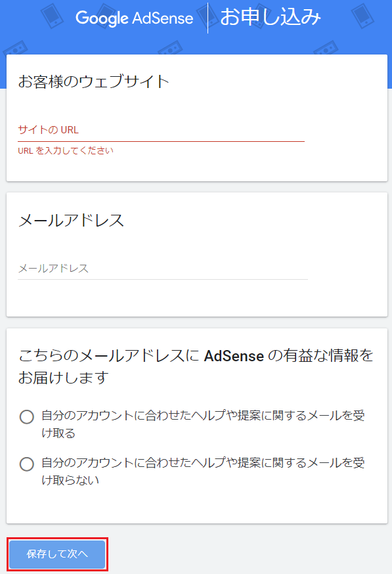392x574 pixels.
Task: Click the phone icon left of the Google logo
Action: (x=52, y=16)
